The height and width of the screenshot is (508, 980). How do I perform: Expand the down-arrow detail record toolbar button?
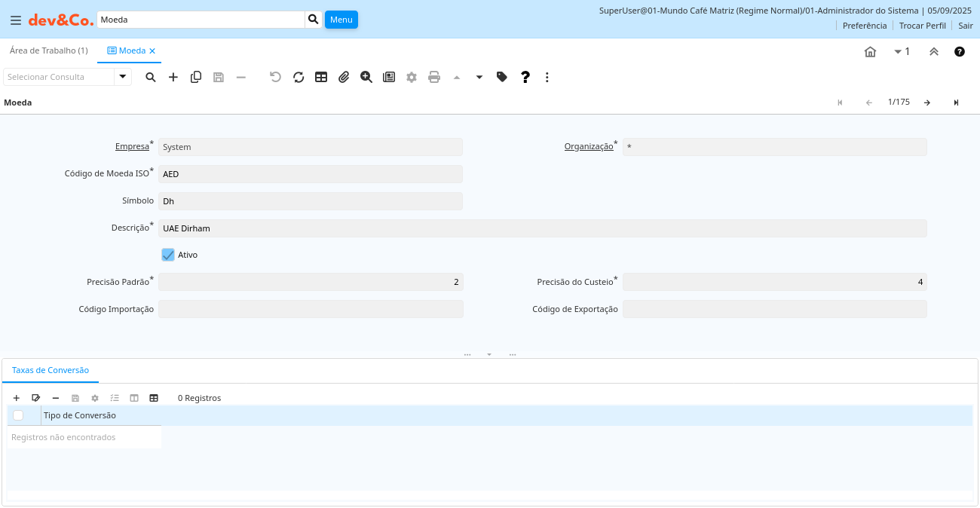[479, 77]
